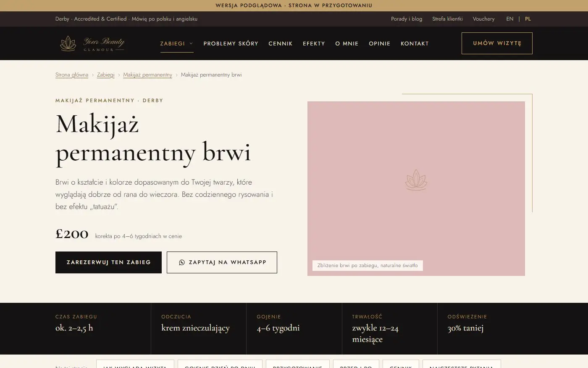Switch language to EN
The height and width of the screenshot is (368, 588).
510,19
